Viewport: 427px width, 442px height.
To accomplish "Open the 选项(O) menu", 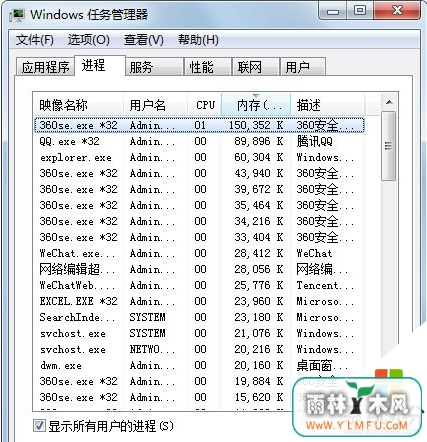I will 89,40.
